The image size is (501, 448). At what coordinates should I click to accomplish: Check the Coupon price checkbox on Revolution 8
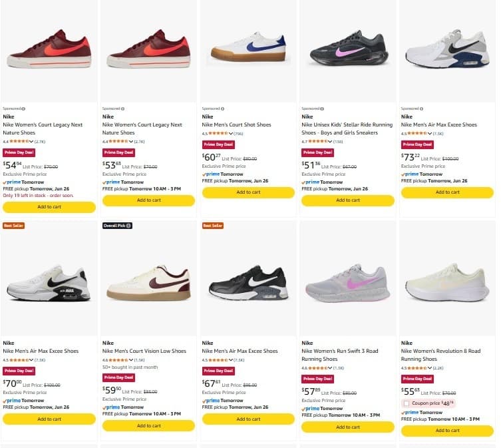point(407,403)
